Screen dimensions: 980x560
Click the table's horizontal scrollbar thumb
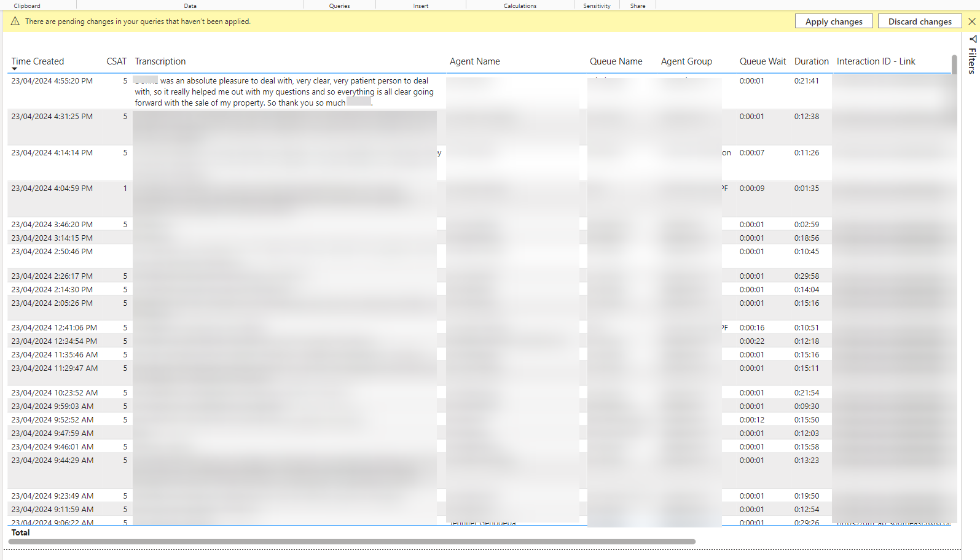coord(352,542)
